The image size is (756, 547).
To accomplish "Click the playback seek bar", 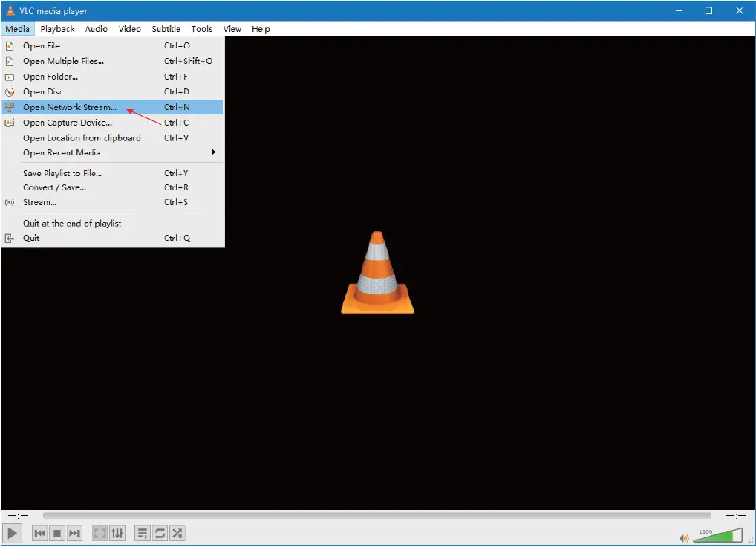I will (x=377, y=515).
